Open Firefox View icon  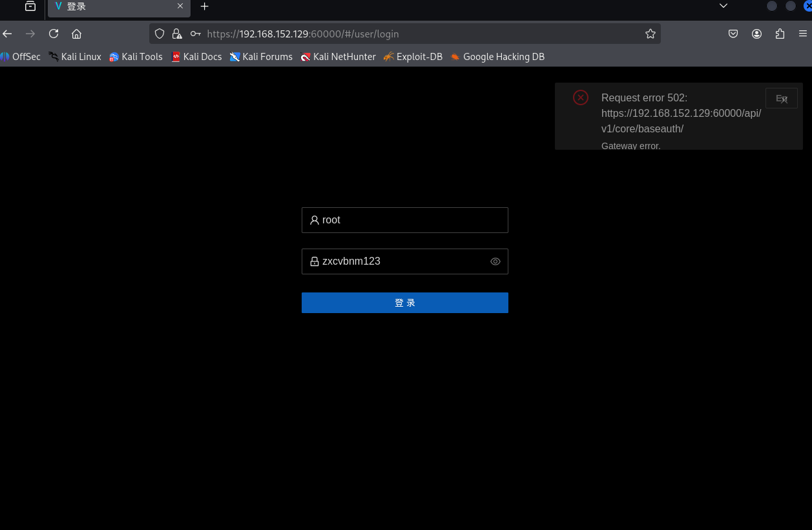(x=30, y=6)
